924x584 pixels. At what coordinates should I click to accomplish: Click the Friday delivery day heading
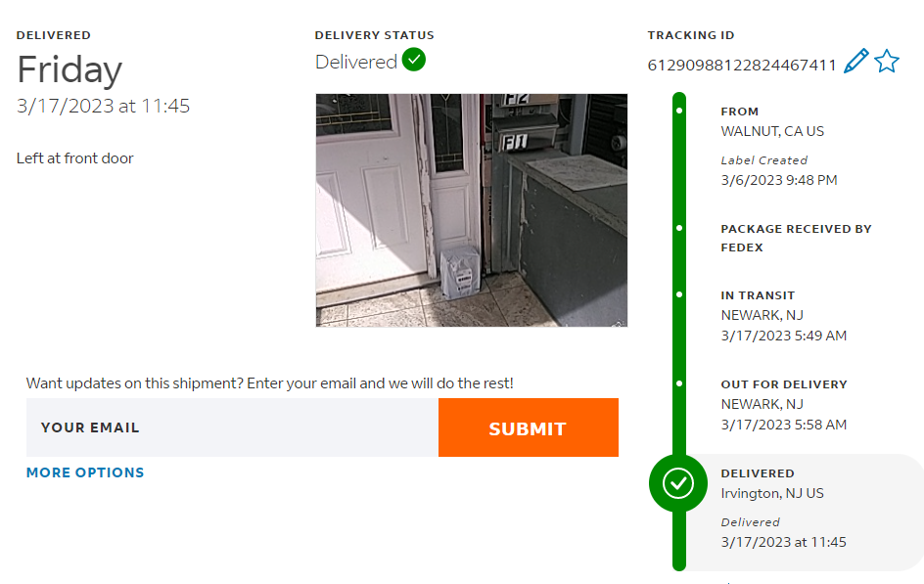pyautogui.click(x=69, y=69)
